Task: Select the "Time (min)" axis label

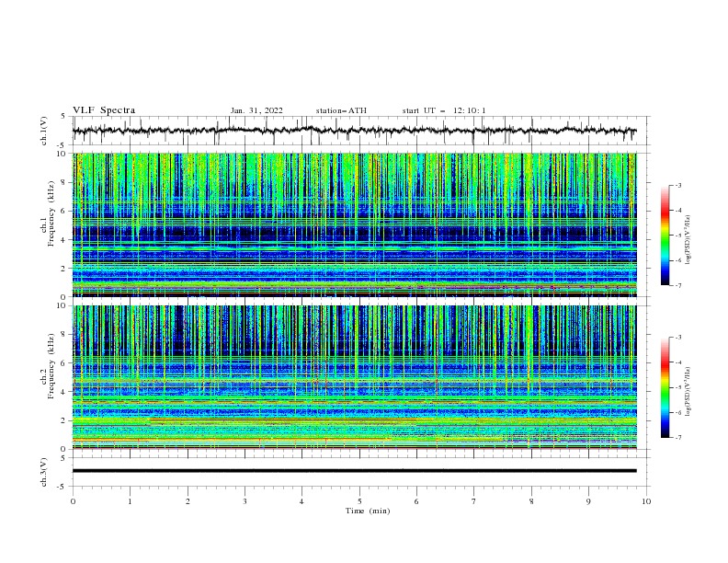Action: (x=368, y=511)
